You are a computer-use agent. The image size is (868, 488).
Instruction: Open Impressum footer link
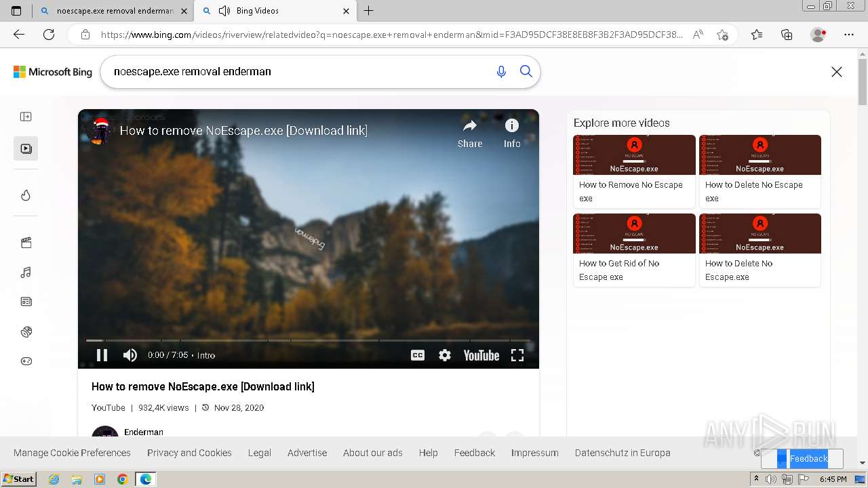535,453
